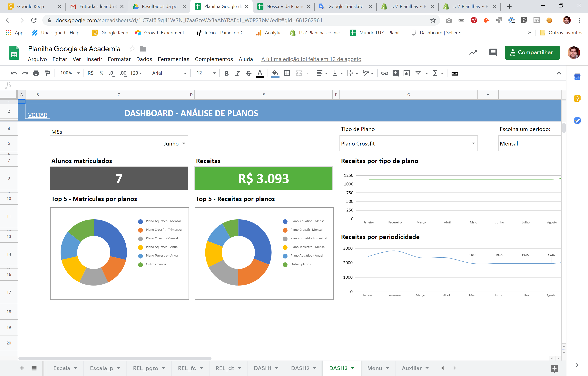Expand the Plano Crossfit dropdown
The width and height of the screenshot is (588, 376).
tap(473, 144)
